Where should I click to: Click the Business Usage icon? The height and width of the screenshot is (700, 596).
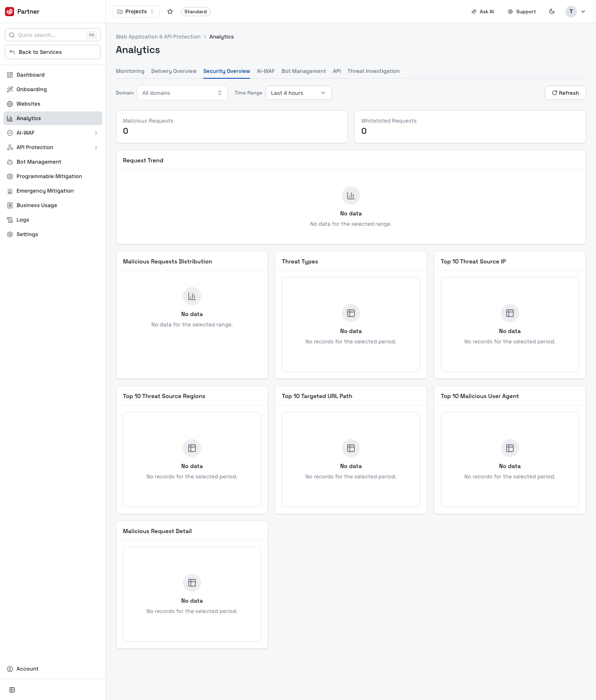pos(10,205)
